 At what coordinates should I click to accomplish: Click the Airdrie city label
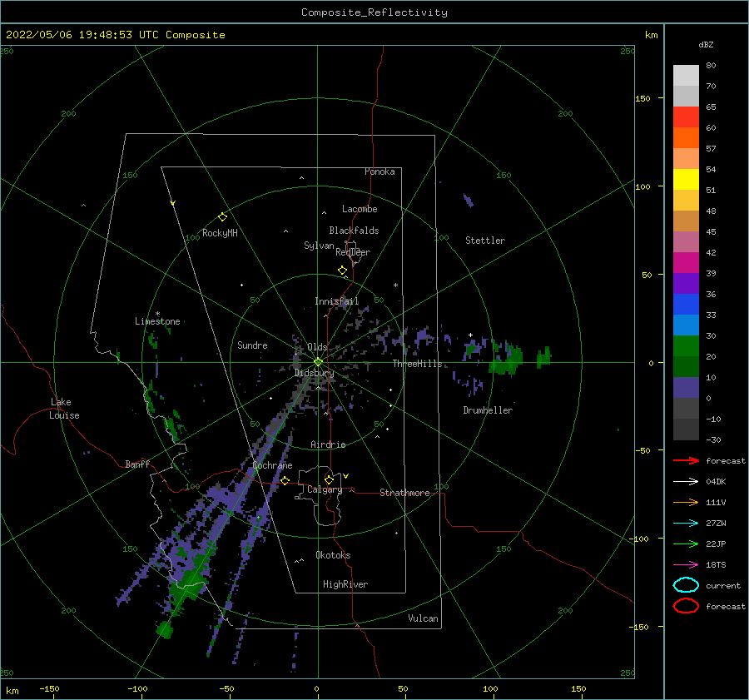328,444
